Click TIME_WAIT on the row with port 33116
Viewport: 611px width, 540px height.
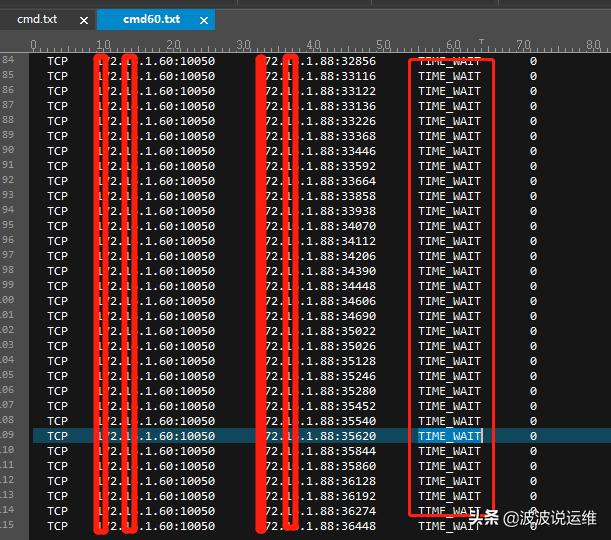point(449,76)
